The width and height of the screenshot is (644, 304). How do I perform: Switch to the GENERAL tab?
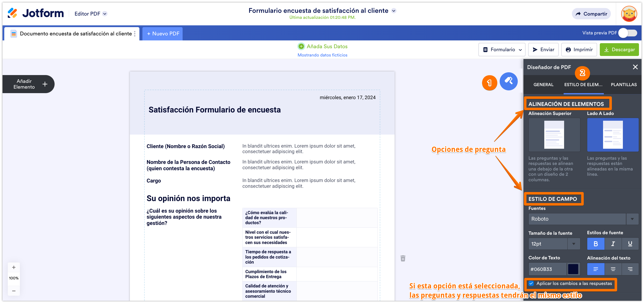click(543, 85)
